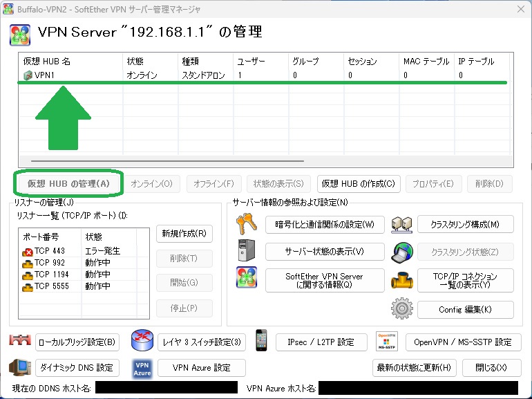Click the red local bridge icon
Image resolution: width=532 pixels, height=399 pixels.
coord(19,340)
